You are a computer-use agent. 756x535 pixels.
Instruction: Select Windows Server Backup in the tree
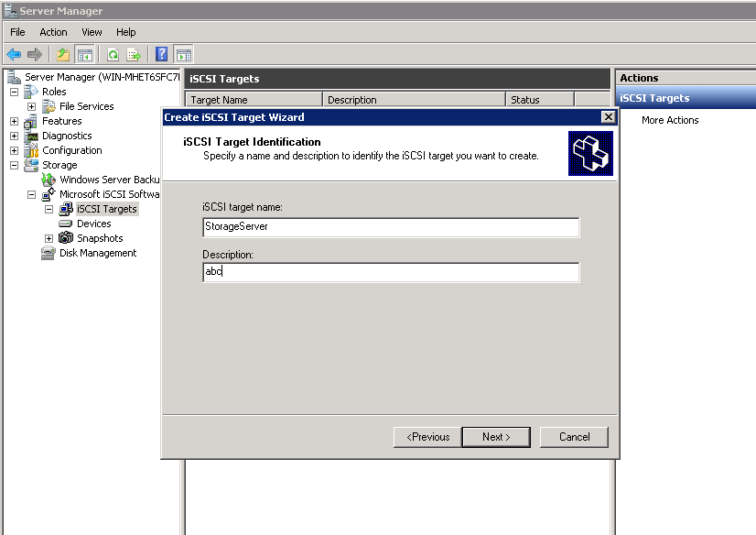point(109,180)
